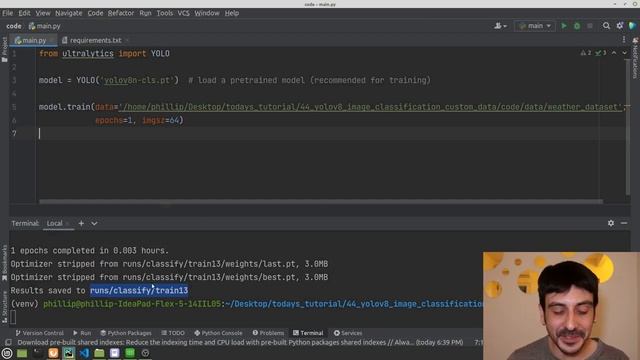Click the warnings indicator showing 2
Image resolution: width=640 pixels, height=360 pixels.
[586, 53]
